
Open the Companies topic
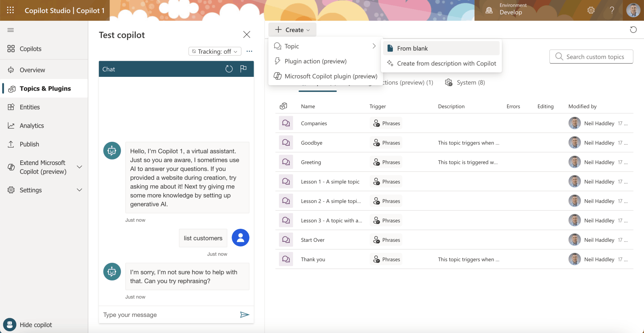click(314, 123)
